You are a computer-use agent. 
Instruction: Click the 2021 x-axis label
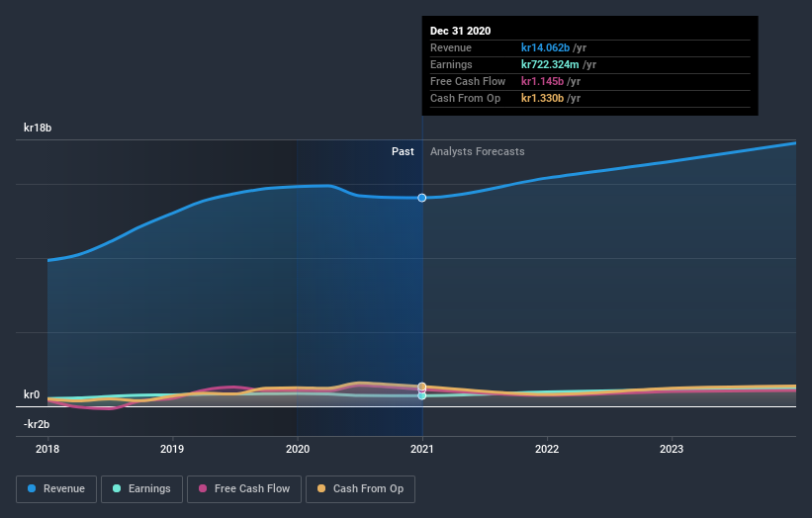pyautogui.click(x=422, y=449)
